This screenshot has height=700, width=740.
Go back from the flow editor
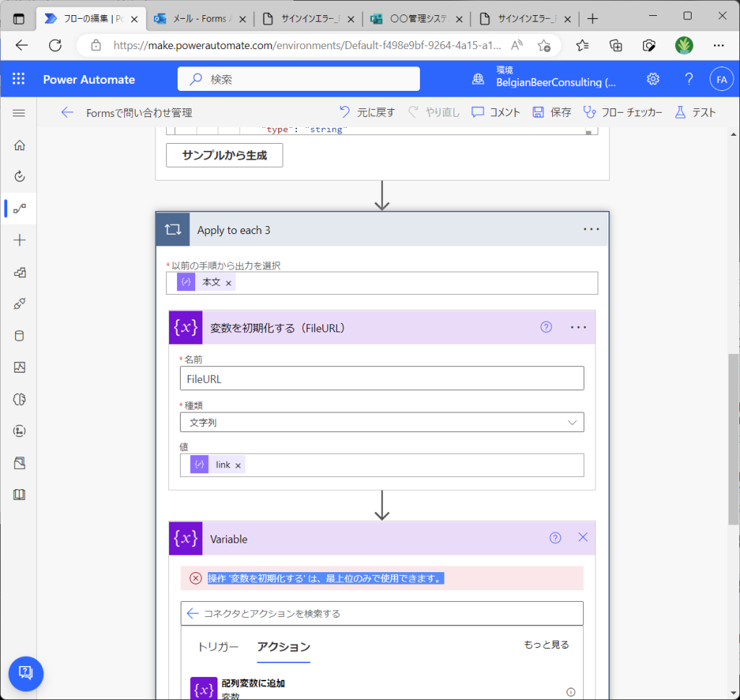(67, 112)
